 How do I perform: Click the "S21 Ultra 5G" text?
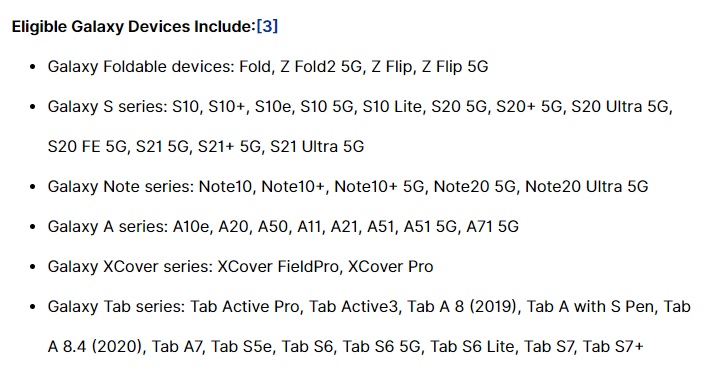pos(317,147)
